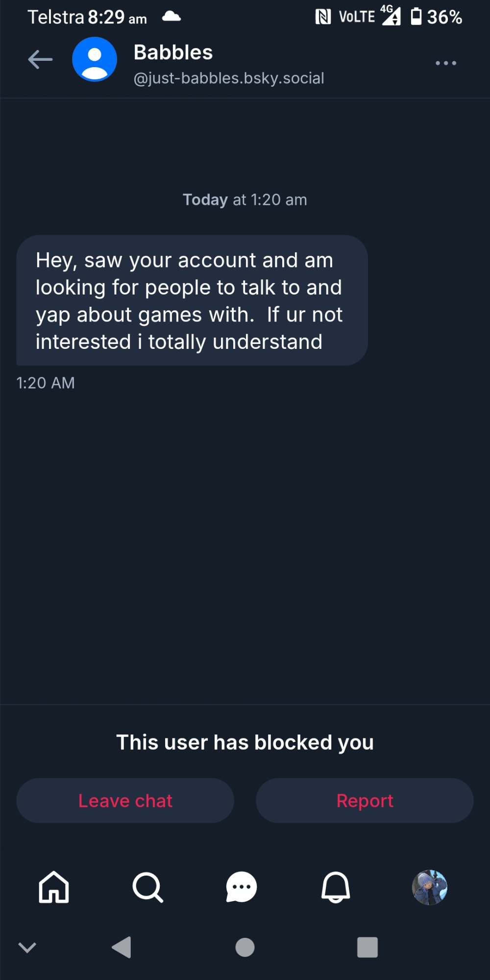The image size is (490, 980).
Task: Open the Chat messages tab
Action: (x=241, y=887)
